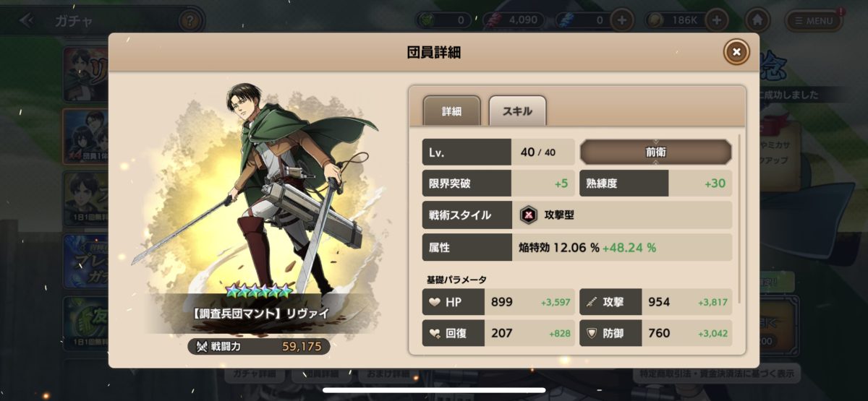
Task: Tap the 攻撃型 tactic style icon
Action: tap(529, 215)
